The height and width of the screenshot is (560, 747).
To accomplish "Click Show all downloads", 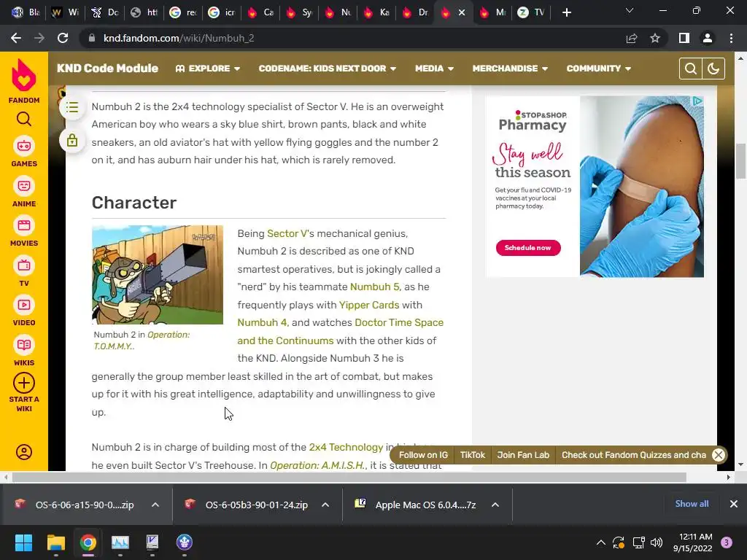I will tap(692, 504).
